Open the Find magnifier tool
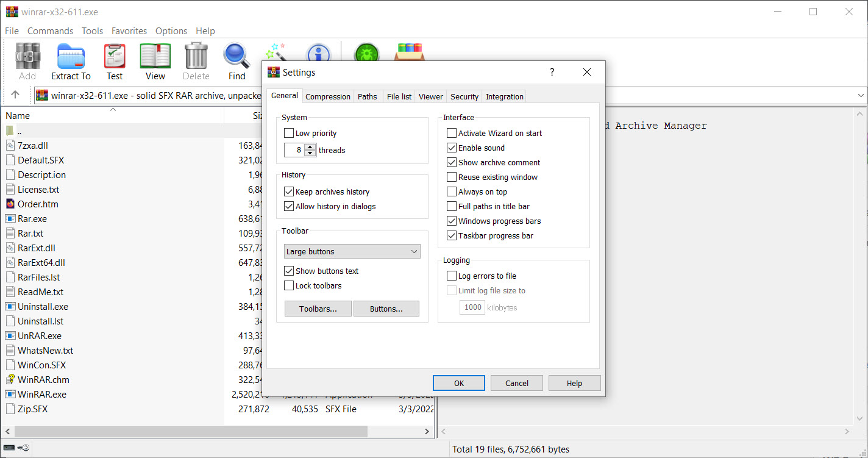This screenshot has height=458, width=868. pyautogui.click(x=237, y=56)
